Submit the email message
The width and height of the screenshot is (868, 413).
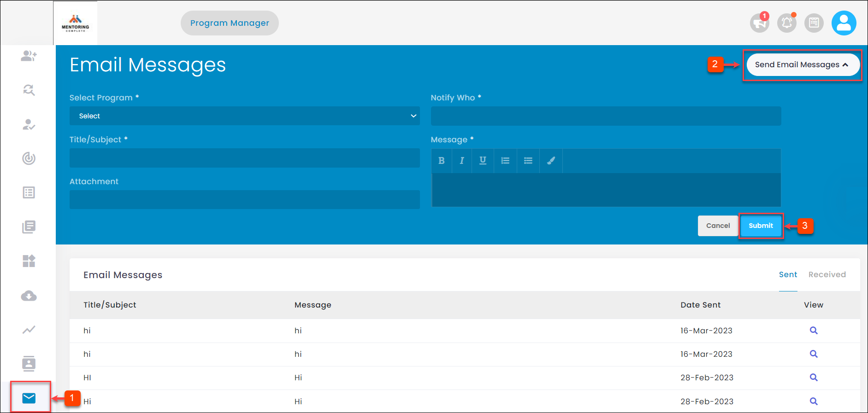coord(761,226)
